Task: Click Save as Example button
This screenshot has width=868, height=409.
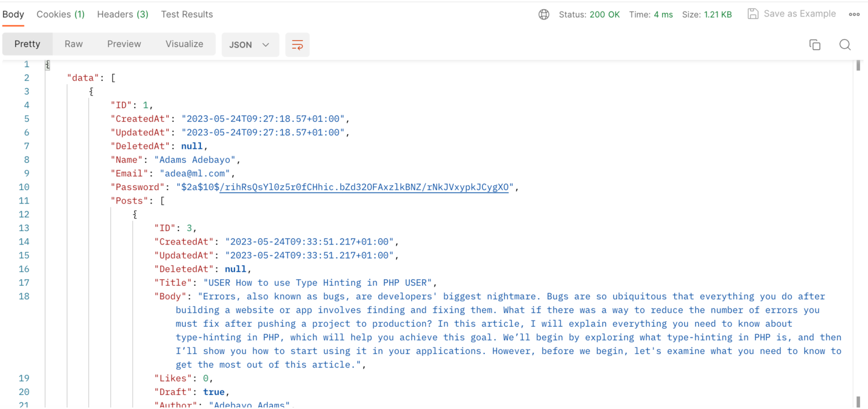Action: coord(799,14)
